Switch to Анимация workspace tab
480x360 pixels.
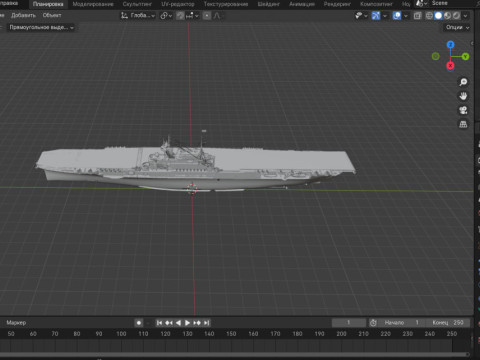pyautogui.click(x=302, y=4)
